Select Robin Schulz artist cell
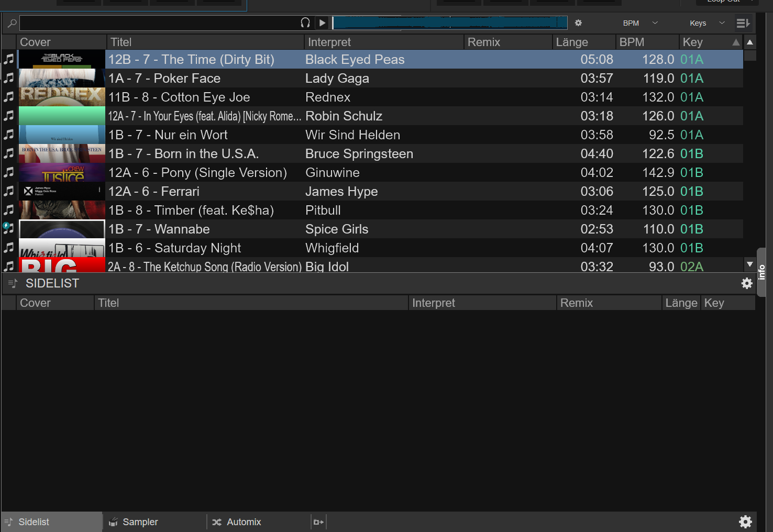773x532 pixels. pyautogui.click(x=344, y=116)
